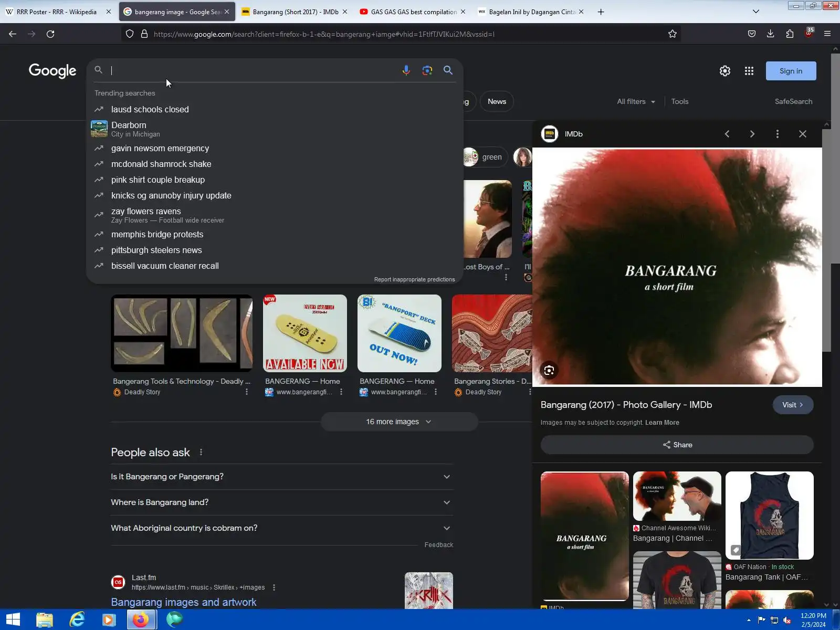Open Bangport Deck Out Now thumbnail

click(399, 333)
